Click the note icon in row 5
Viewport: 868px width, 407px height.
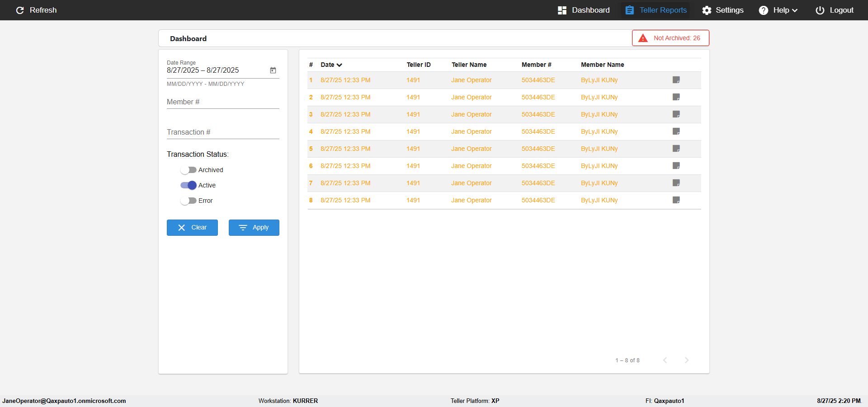tap(676, 149)
